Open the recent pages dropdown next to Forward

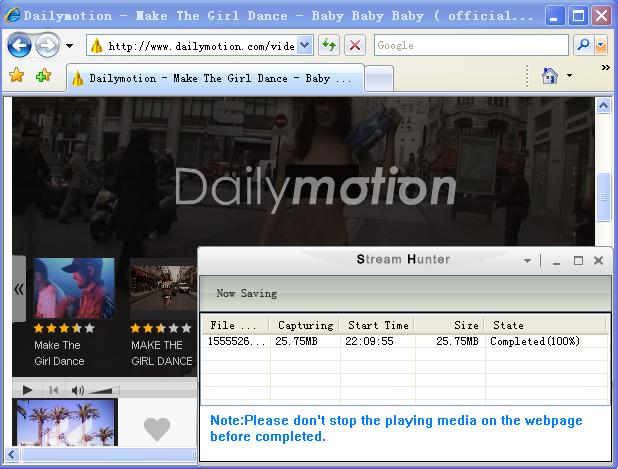69,46
